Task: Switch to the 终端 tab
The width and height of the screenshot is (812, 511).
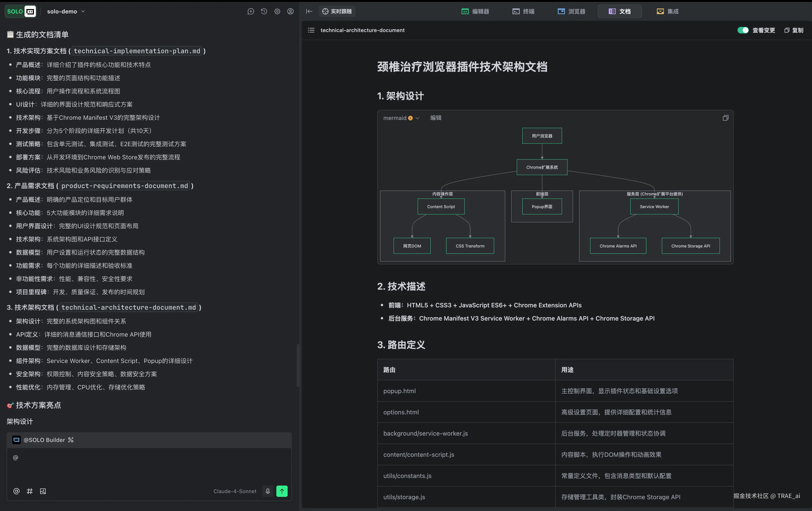Action: tap(524, 12)
